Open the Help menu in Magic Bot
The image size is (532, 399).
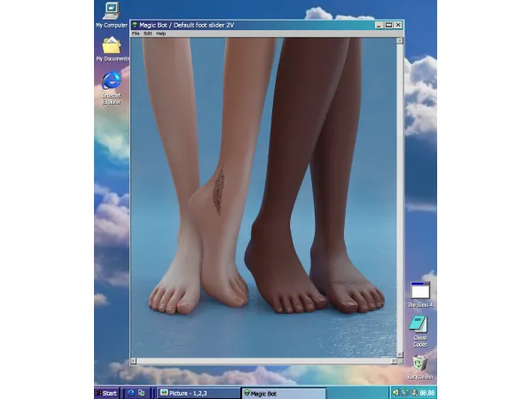(160, 34)
